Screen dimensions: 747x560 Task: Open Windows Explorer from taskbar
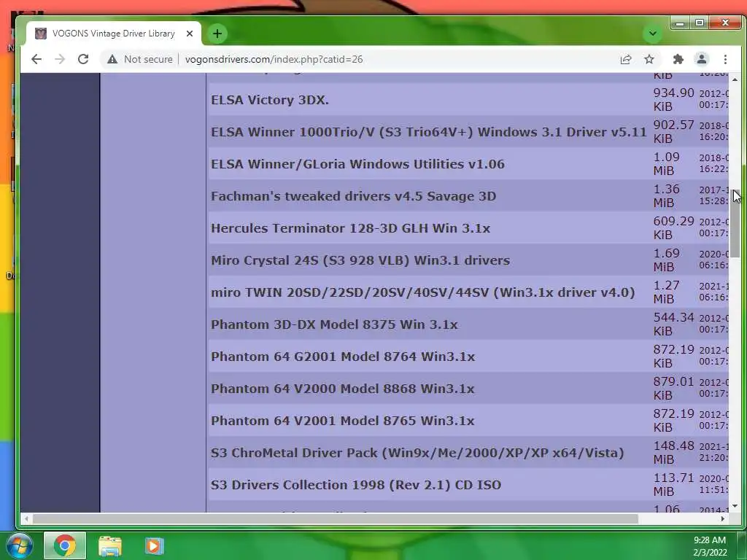coord(110,545)
